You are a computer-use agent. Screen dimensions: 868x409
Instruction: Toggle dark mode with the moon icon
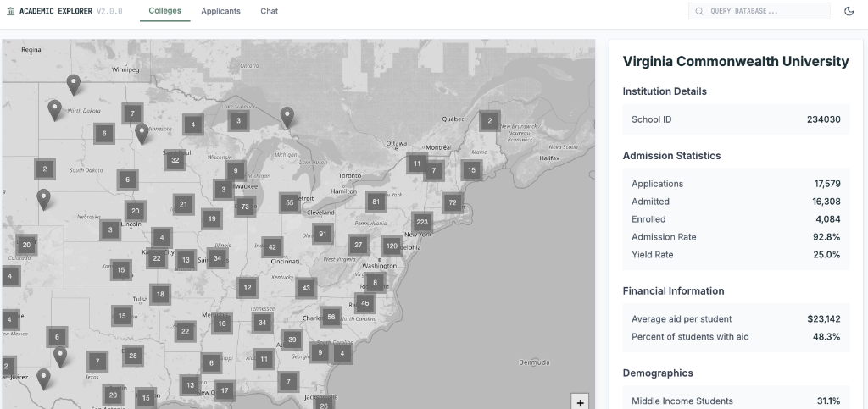[849, 11]
